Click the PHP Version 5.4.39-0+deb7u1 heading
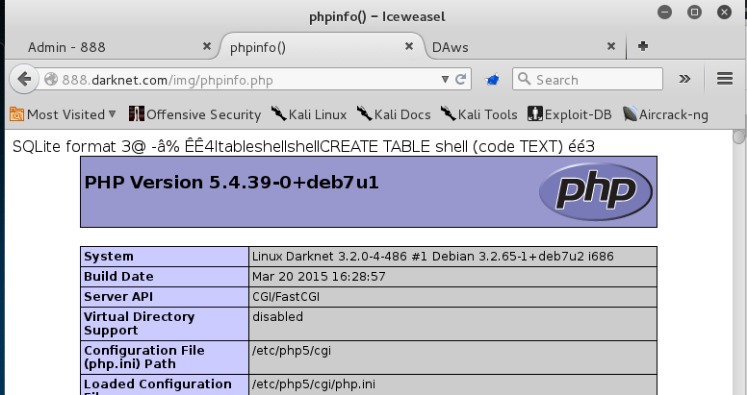The width and height of the screenshot is (747, 395). pos(232,182)
